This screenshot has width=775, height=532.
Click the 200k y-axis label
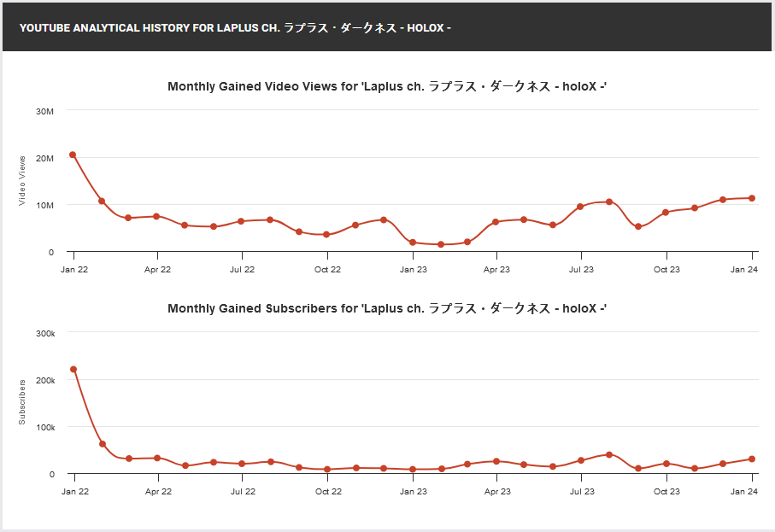pos(45,381)
